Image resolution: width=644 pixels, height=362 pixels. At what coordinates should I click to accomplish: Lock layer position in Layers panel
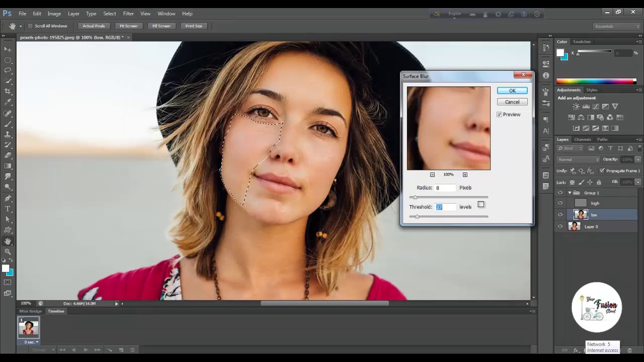tap(590, 182)
